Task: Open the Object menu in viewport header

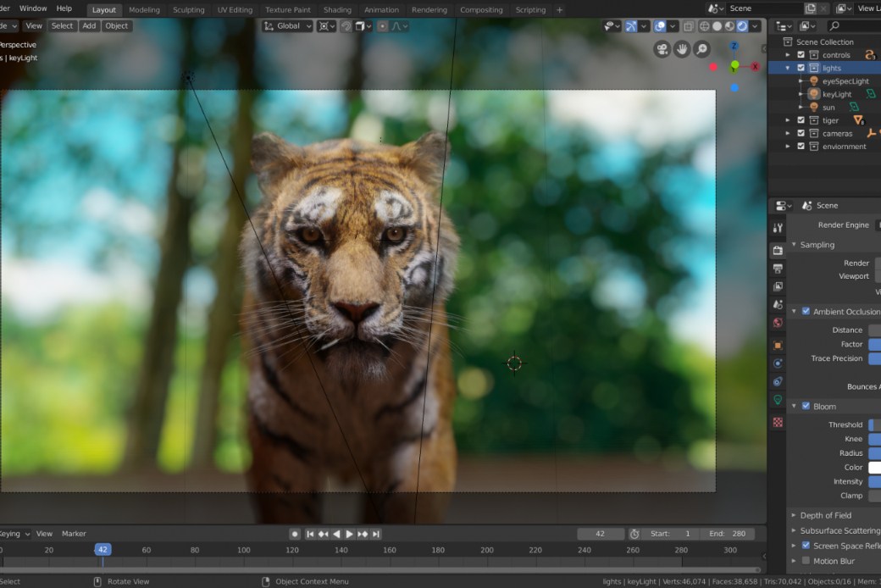Action: coord(116,26)
